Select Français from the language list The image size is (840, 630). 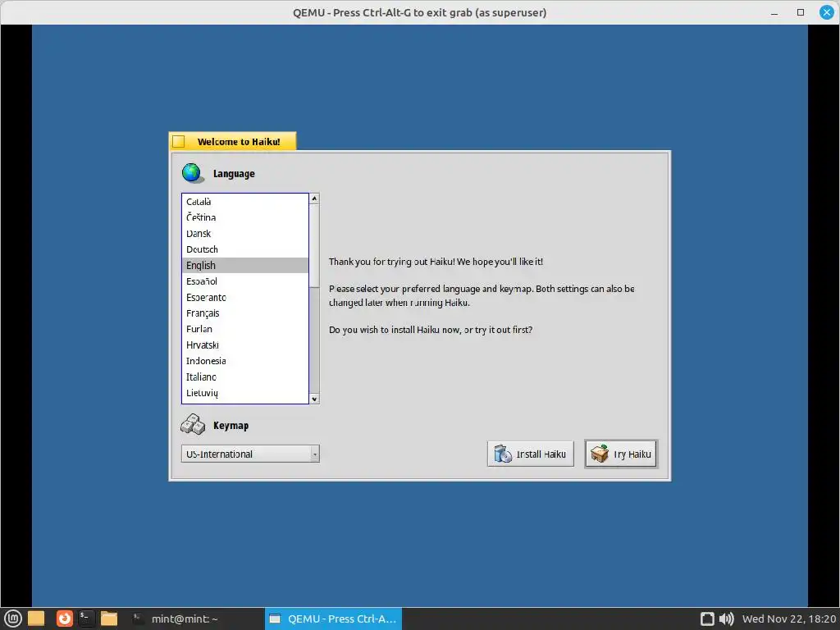click(x=244, y=313)
